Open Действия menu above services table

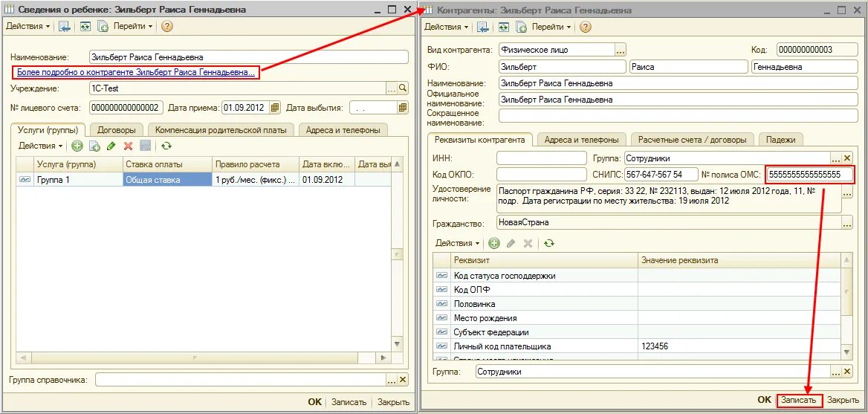(40, 146)
